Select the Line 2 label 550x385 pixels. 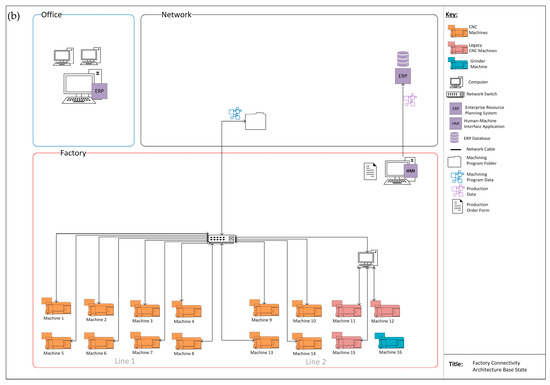click(316, 362)
